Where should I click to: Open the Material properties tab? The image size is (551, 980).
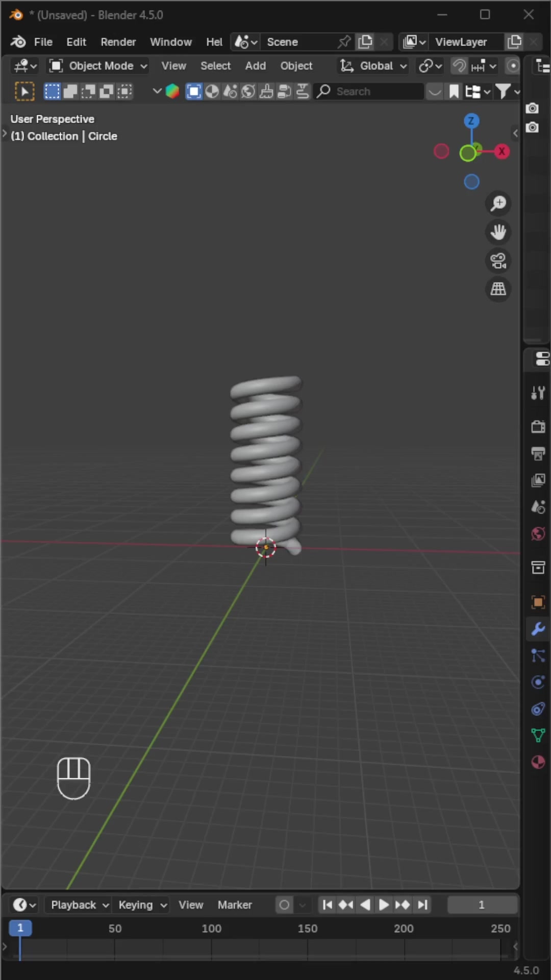(x=538, y=763)
